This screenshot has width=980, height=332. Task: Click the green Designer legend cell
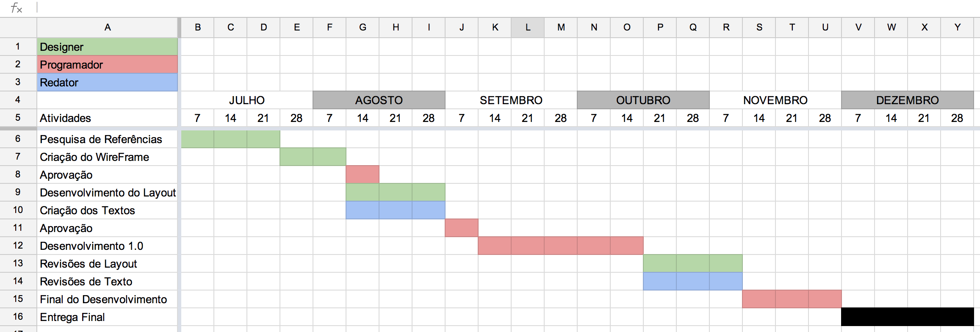[x=107, y=47]
